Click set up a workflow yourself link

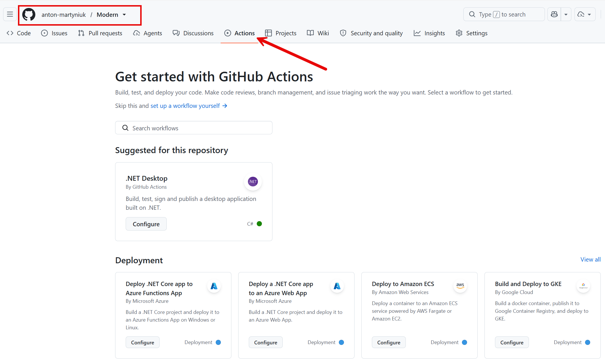tap(189, 106)
